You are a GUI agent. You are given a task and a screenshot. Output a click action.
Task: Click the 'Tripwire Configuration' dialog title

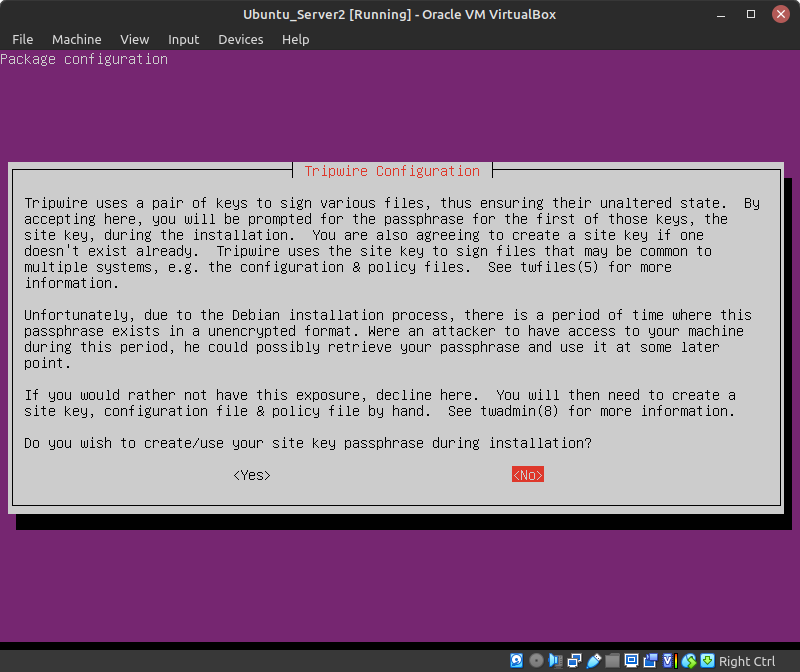(x=392, y=171)
